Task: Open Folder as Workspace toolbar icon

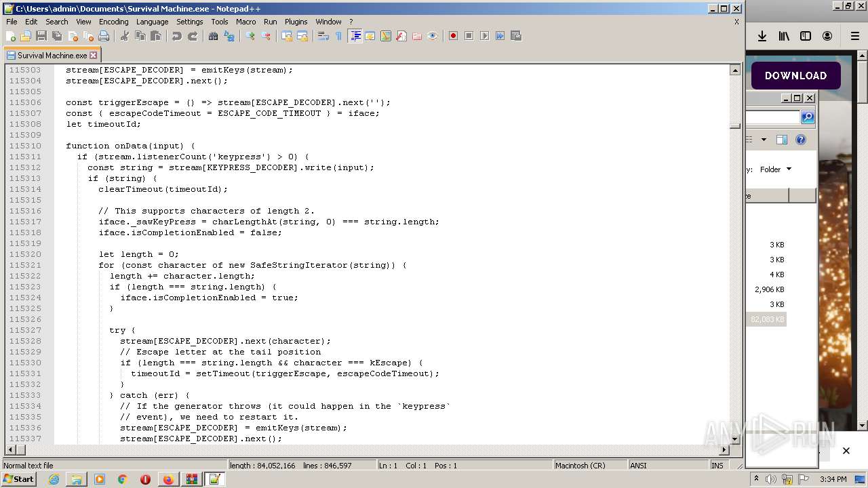Action: 417,36
